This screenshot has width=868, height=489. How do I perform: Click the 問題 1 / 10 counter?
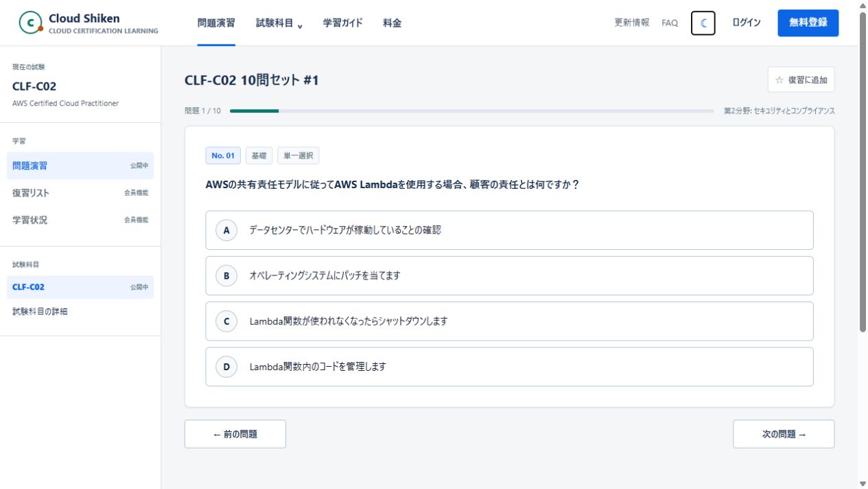tap(202, 111)
